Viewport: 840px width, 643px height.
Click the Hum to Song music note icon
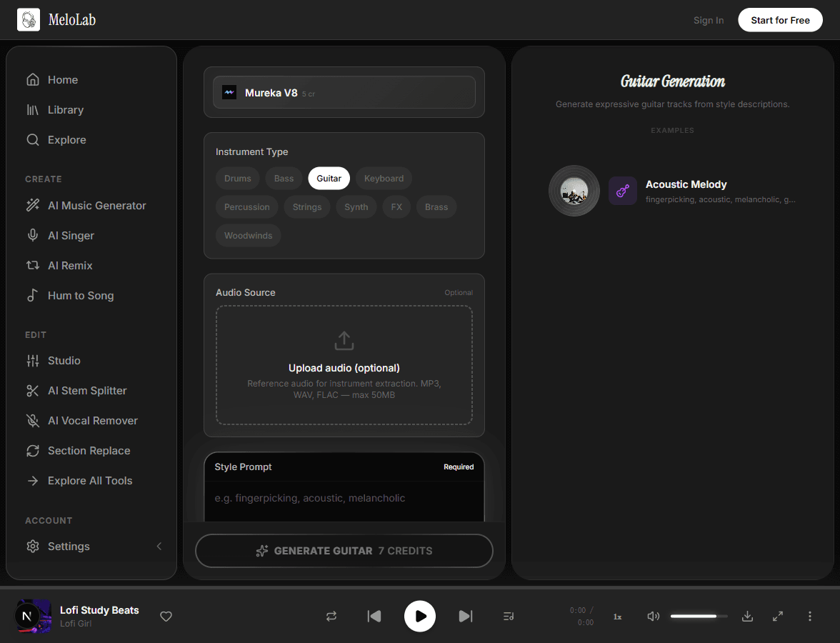click(33, 295)
